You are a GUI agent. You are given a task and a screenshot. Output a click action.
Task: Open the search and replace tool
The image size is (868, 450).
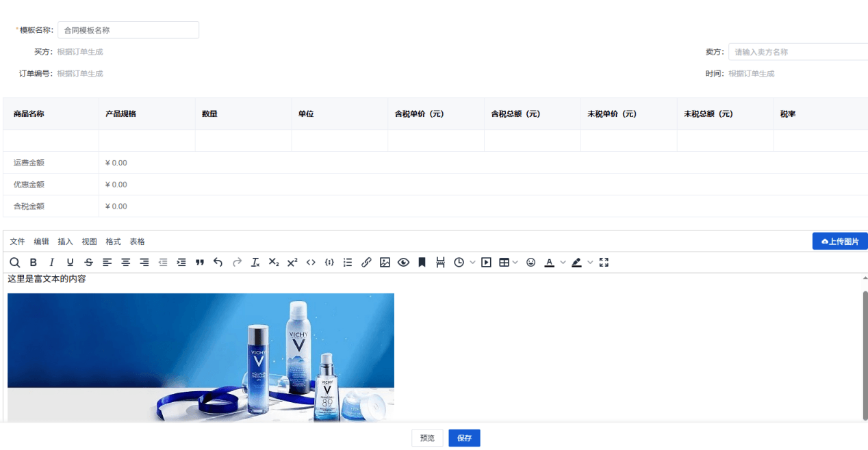(14, 262)
